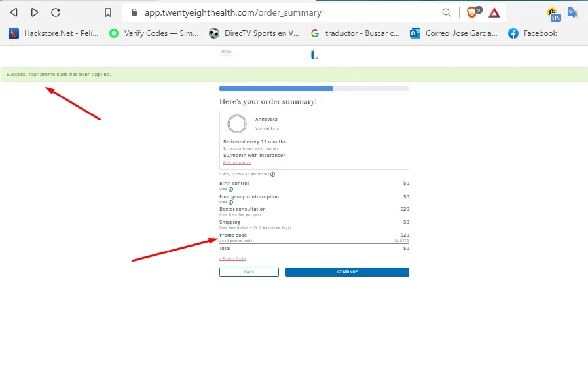Click the Here's your order summary heading

[268, 101]
